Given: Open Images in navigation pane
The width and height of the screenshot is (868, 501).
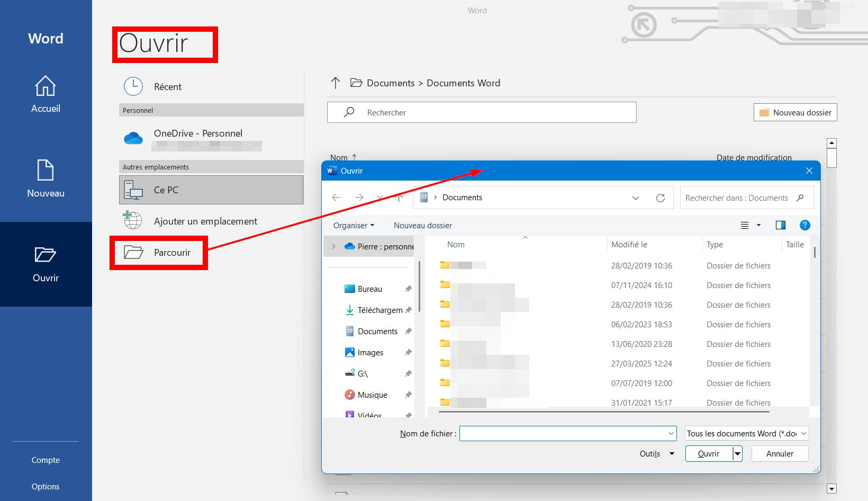Looking at the screenshot, I should (364, 352).
